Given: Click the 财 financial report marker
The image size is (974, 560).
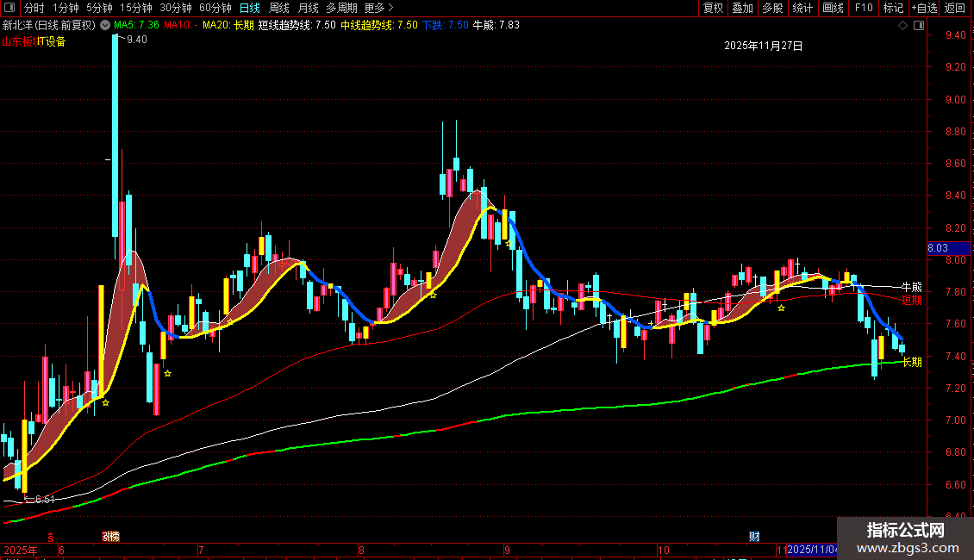Looking at the screenshot, I should [754, 537].
